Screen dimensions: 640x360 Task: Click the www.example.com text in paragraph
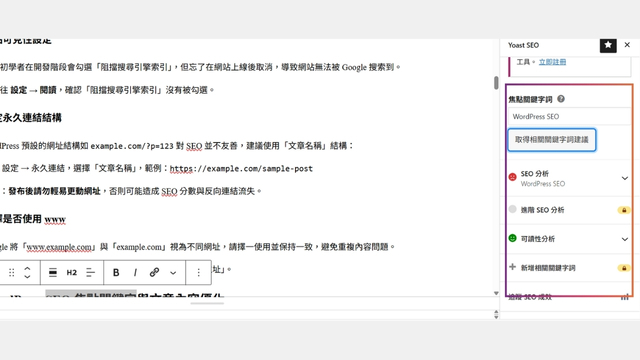(59, 247)
